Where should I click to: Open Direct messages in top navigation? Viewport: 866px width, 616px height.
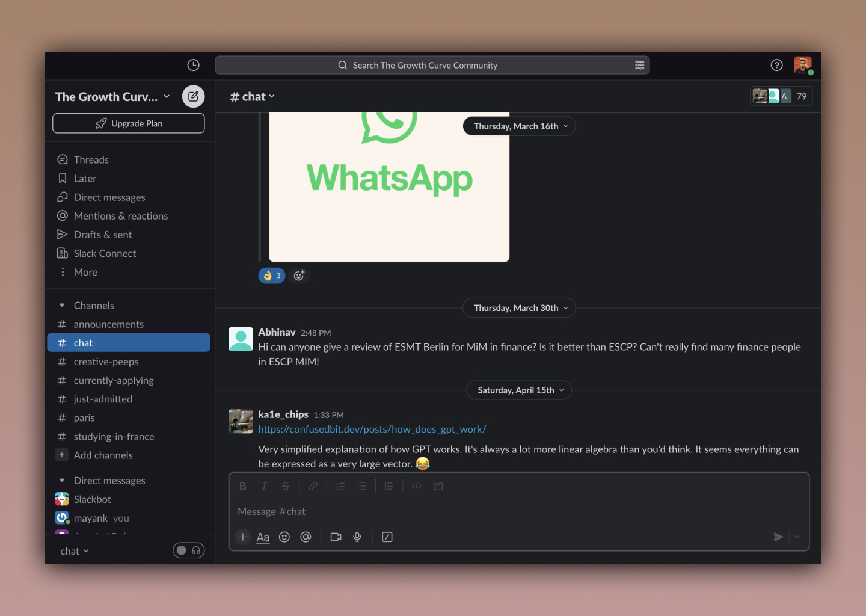click(x=129, y=197)
